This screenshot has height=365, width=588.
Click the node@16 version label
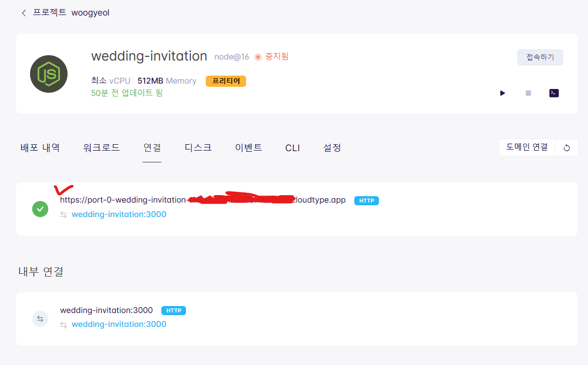tap(232, 57)
